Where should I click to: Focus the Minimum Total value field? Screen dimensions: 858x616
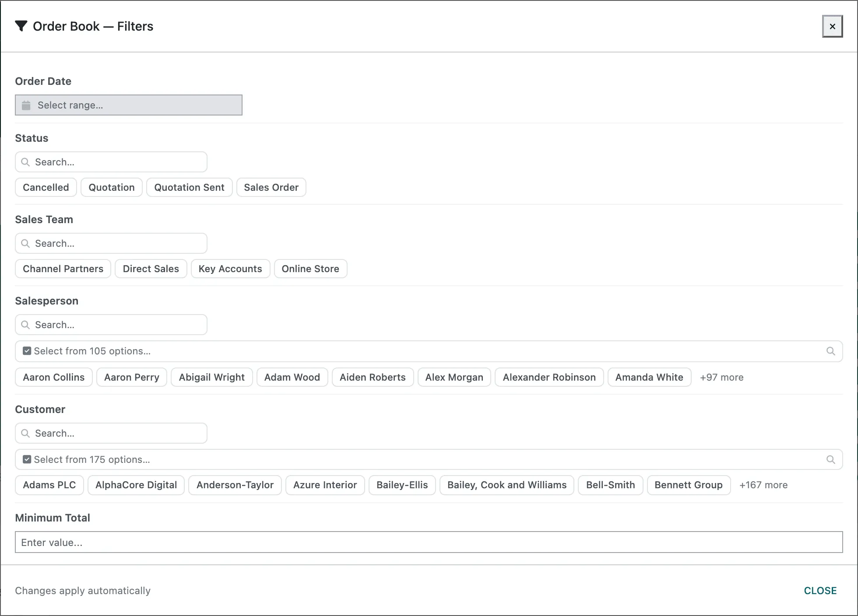click(429, 542)
